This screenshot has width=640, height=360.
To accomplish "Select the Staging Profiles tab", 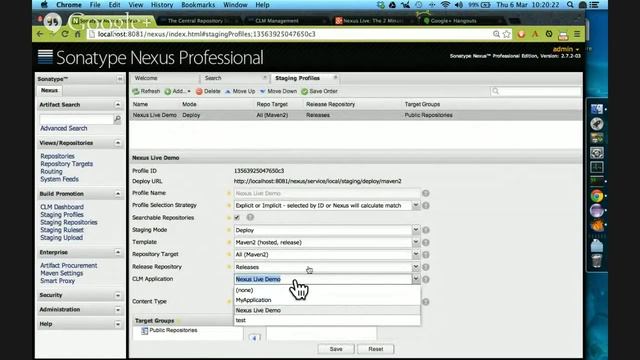I will click(298, 78).
